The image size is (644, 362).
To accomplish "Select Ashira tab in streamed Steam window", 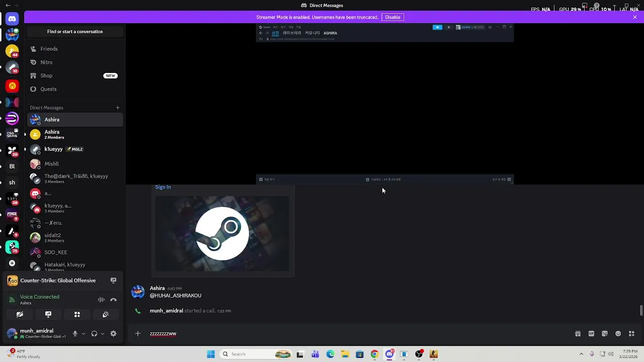I will pos(331,33).
